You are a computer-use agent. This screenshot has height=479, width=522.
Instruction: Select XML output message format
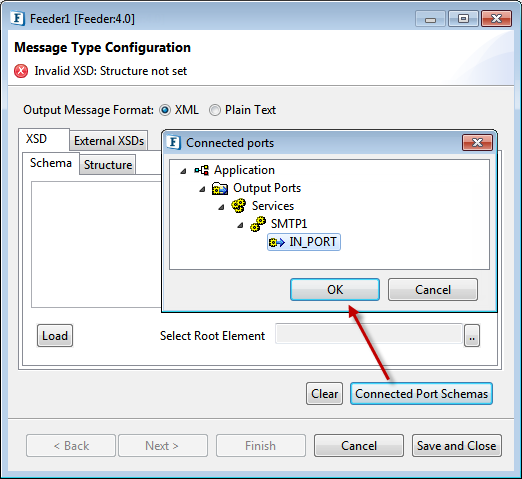point(165,110)
